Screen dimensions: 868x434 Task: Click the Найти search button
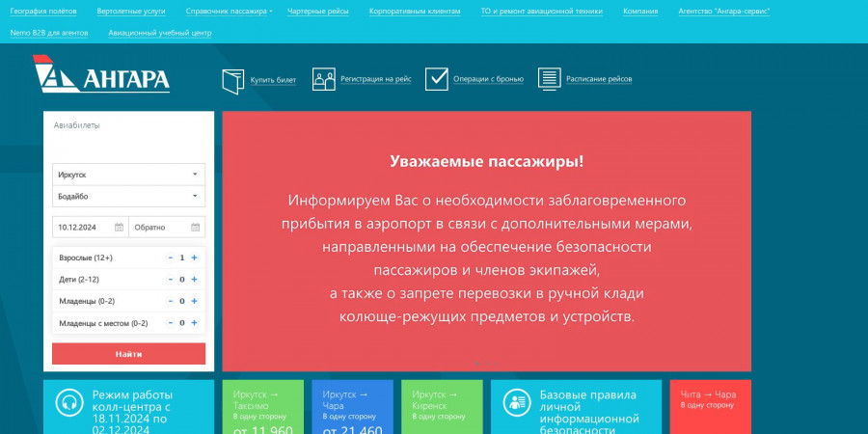[128, 354]
